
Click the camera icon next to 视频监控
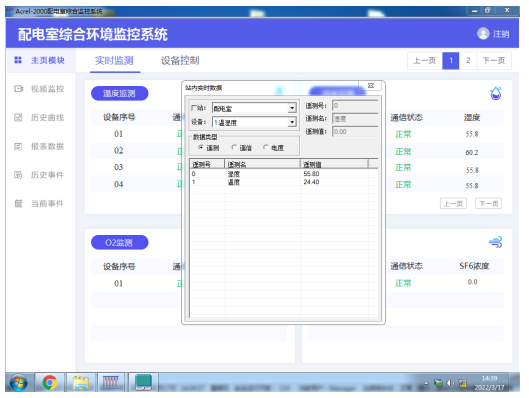pyautogui.click(x=18, y=89)
